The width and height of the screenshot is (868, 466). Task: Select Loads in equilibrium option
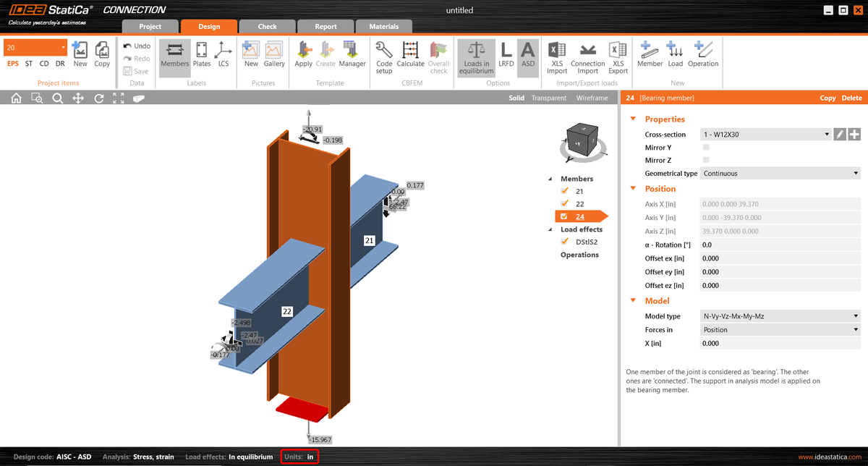(x=475, y=56)
